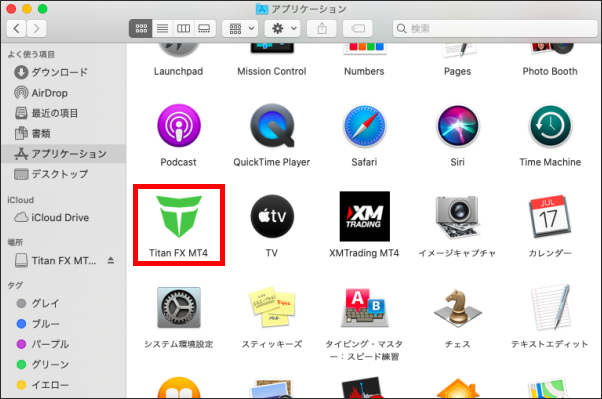This screenshot has height=399, width=602.
Task: Go forward with the right chevron button
Action: tap(37, 28)
